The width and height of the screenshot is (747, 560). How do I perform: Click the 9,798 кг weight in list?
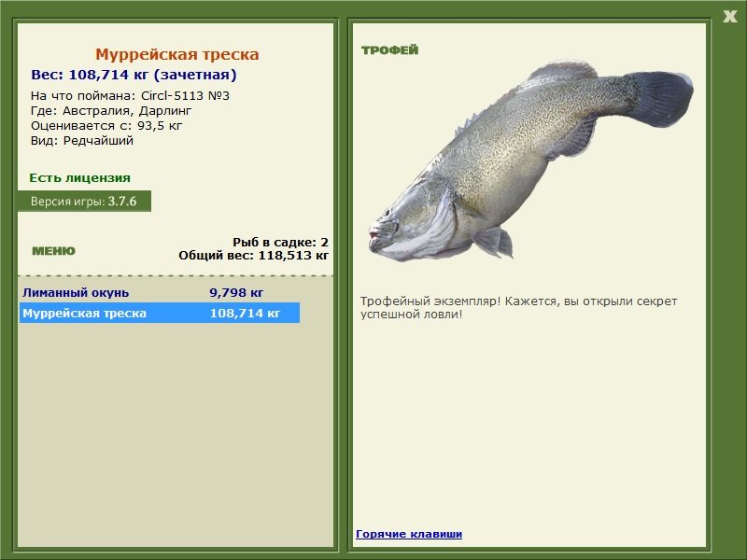click(x=236, y=292)
